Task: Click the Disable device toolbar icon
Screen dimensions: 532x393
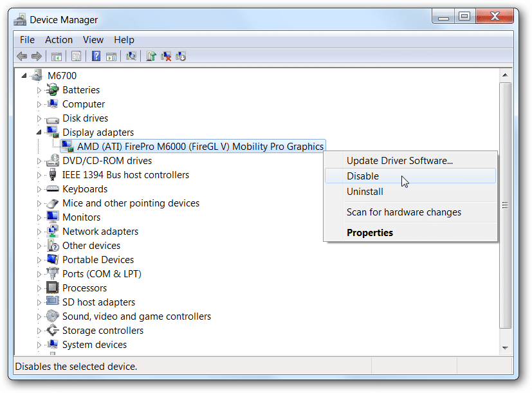Action: (x=181, y=57)
